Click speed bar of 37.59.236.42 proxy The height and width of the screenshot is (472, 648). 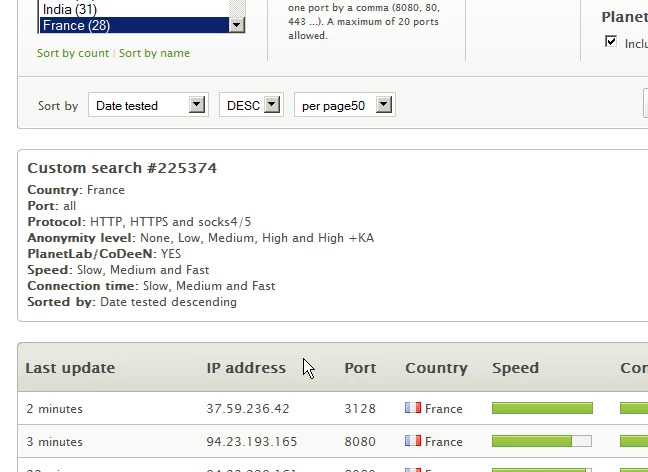[x=542, y=408]
